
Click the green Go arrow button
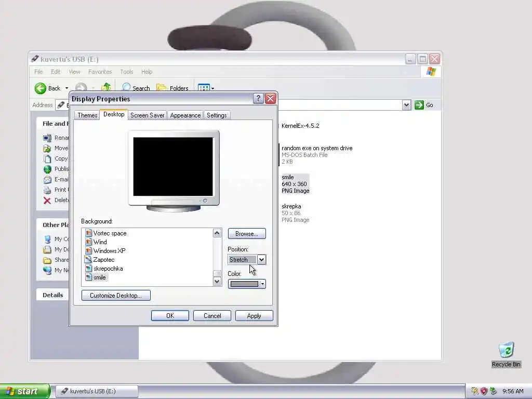419,105
